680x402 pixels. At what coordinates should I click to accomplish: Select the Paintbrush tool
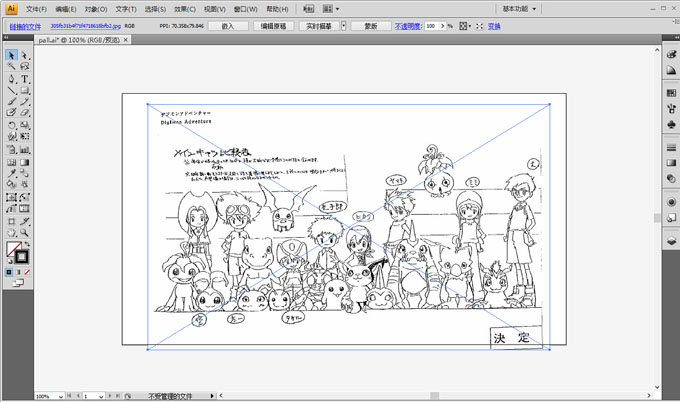pyautogui.click(x=11, y=101)
